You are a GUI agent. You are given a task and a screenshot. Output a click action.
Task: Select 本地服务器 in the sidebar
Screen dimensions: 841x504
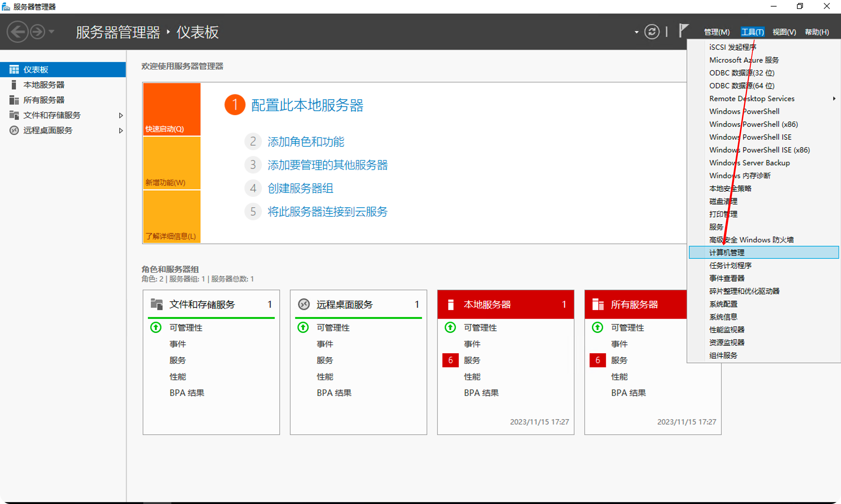click(63, 85)
